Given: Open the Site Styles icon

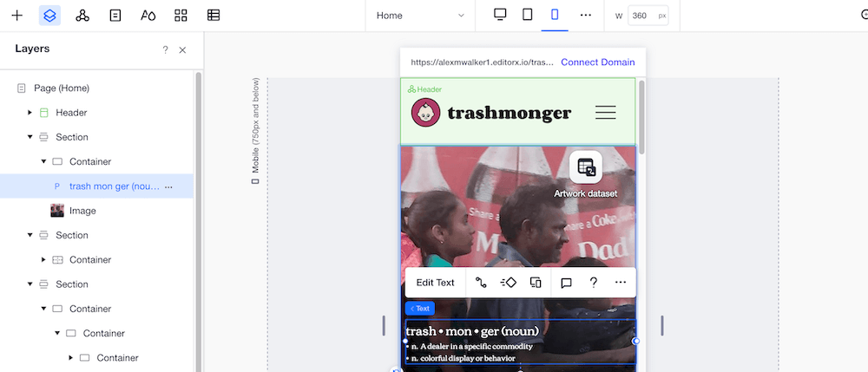Looking at the screenshot, I should (x=148, y=16).
